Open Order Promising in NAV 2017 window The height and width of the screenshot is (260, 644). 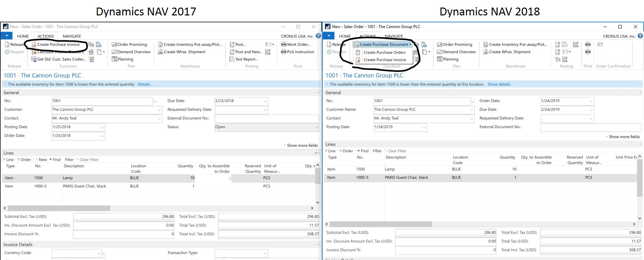(x=129, y=44)
